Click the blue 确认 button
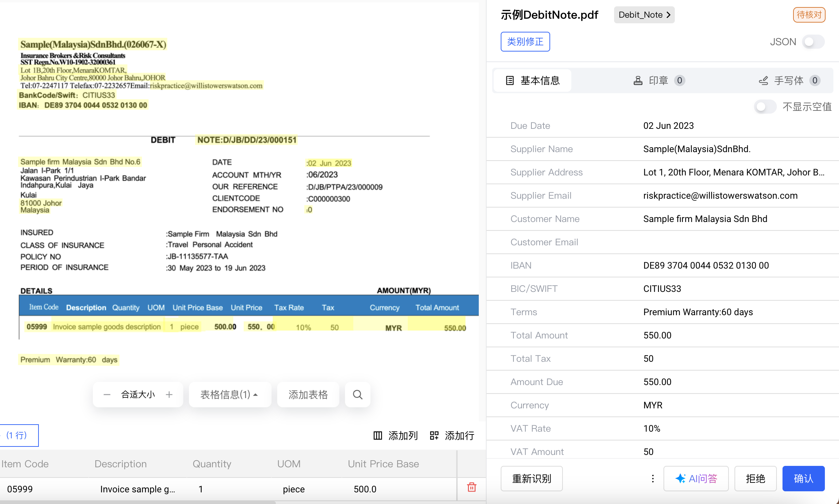839x504 pixels. (803, 479)
